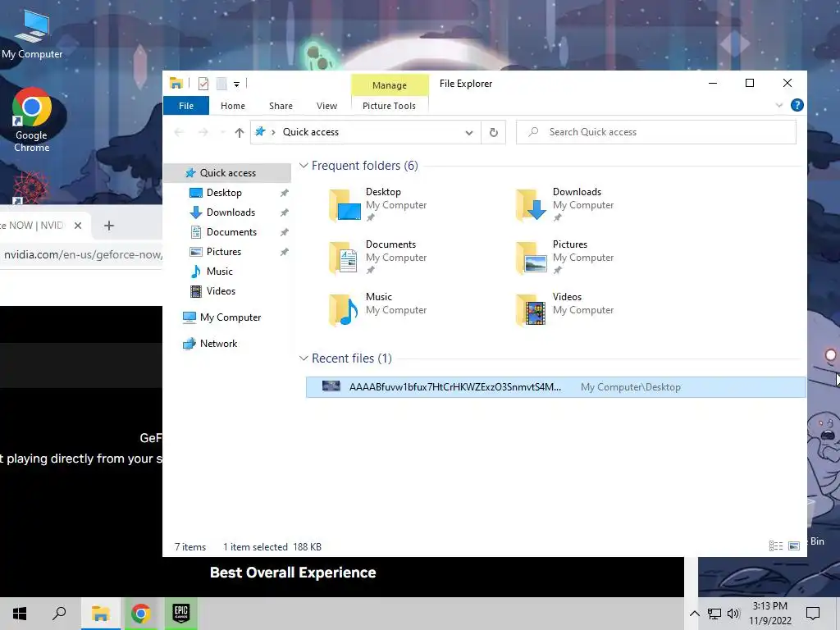840x630 pixels.
Task: Expand the ribbon with the chevron
Action: click(779, 105)
